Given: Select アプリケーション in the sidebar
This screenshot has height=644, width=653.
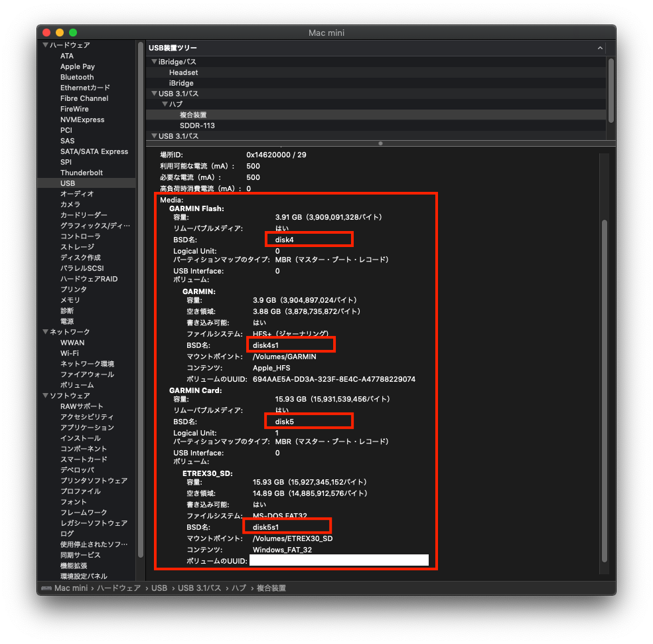Looking at the screenshot, I should pyautogui.click(x=87, y=428).
